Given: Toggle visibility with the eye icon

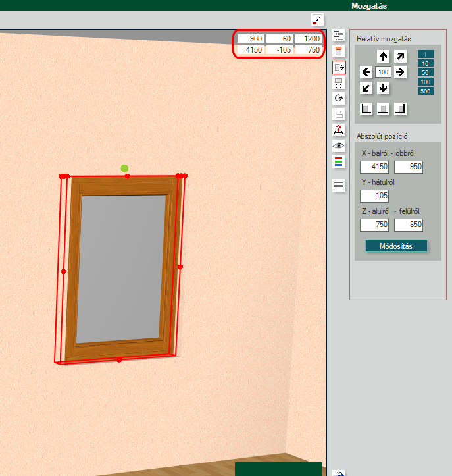Looking at the screenshot, I should [x=339, y=145].
